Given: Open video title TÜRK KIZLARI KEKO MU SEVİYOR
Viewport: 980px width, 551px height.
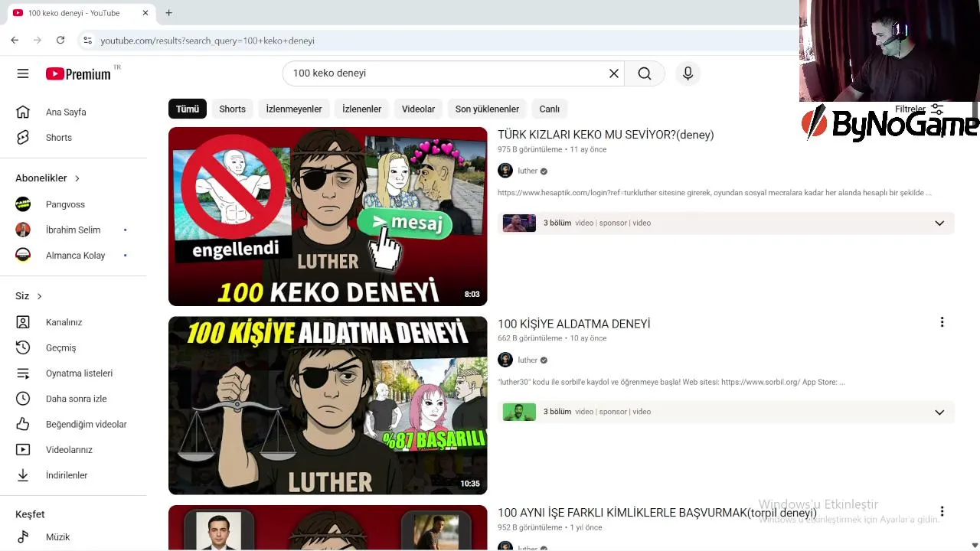Looking at the screenshot, I should coord(606,135).
